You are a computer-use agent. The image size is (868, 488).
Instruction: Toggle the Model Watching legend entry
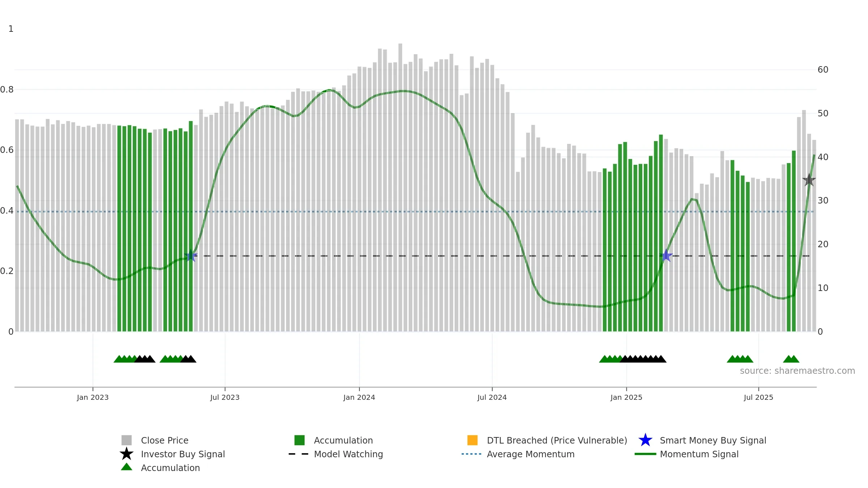336,454
